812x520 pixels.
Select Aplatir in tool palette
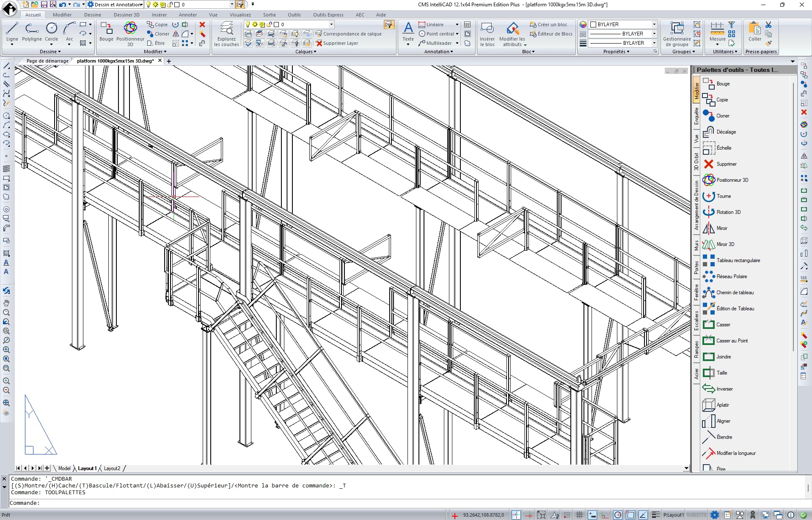[716, 405]
